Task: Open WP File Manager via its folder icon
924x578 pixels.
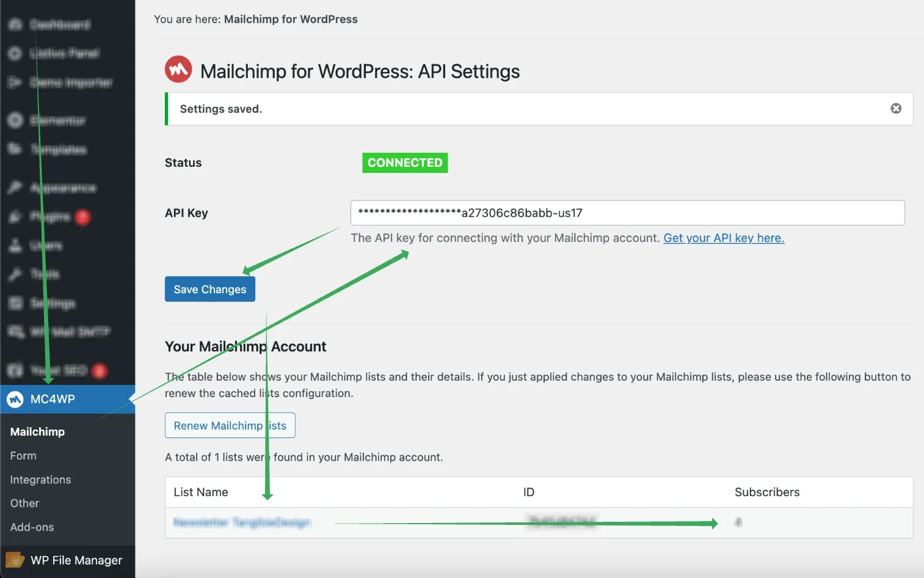Action: (15, 560)
